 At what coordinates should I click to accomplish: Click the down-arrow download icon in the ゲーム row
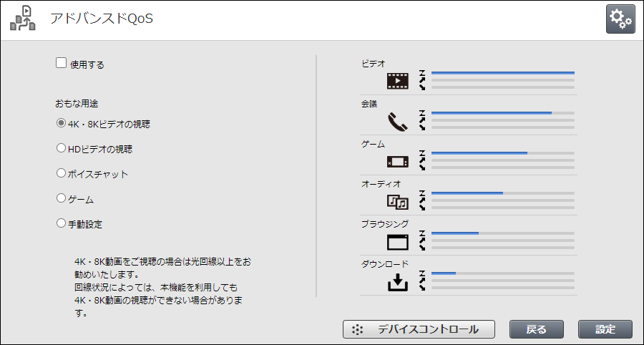click(x=422, y=167)
